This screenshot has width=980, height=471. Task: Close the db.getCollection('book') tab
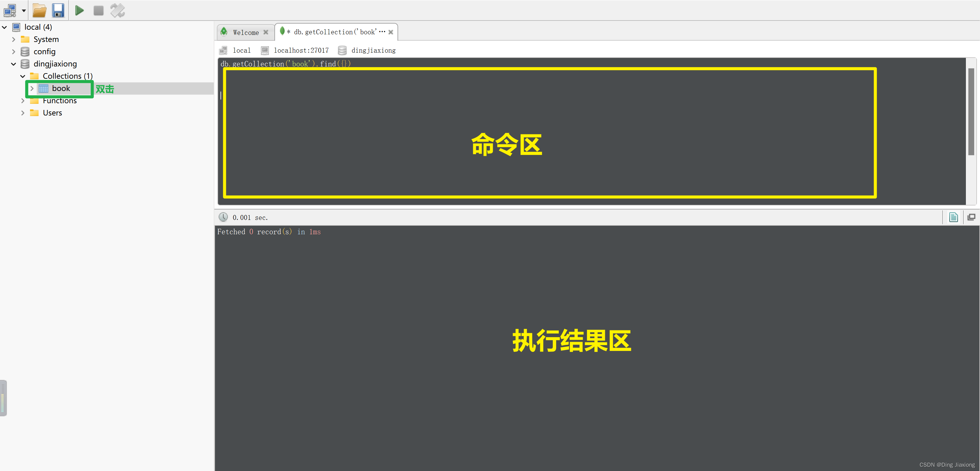(391, 32)
